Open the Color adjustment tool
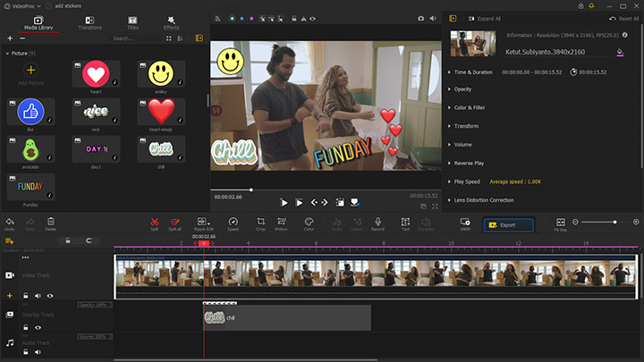Image resolution: width=644 pixels, height=362 pixels. (309, 221)
